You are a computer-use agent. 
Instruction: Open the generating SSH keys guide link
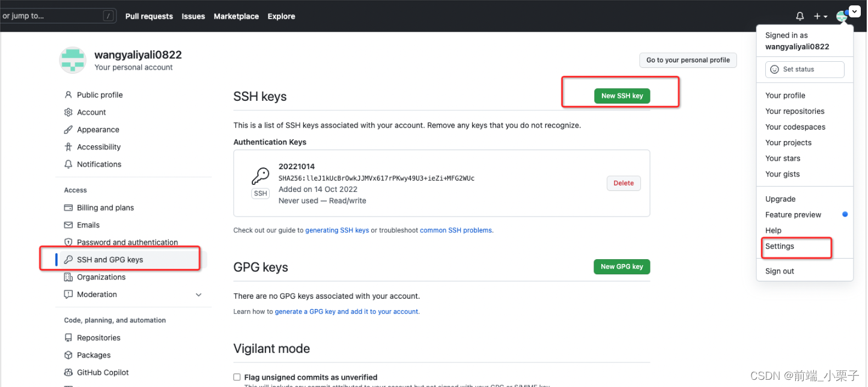[x=337, y=230]
